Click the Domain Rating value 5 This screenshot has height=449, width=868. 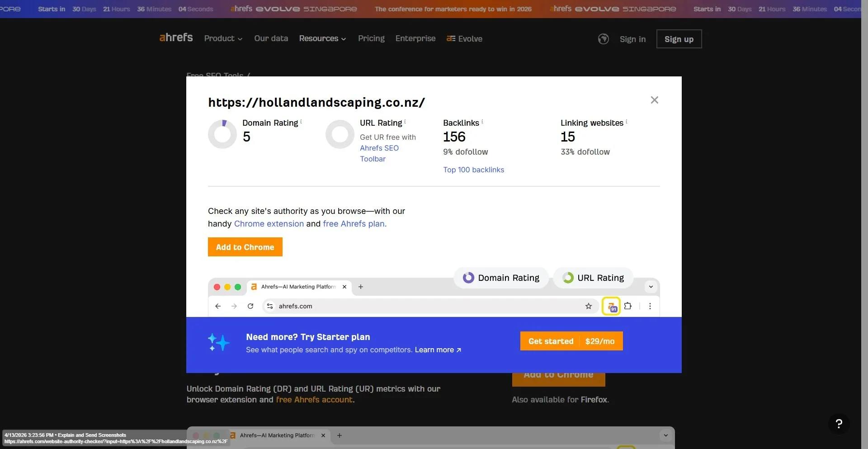tap(246, 137)
